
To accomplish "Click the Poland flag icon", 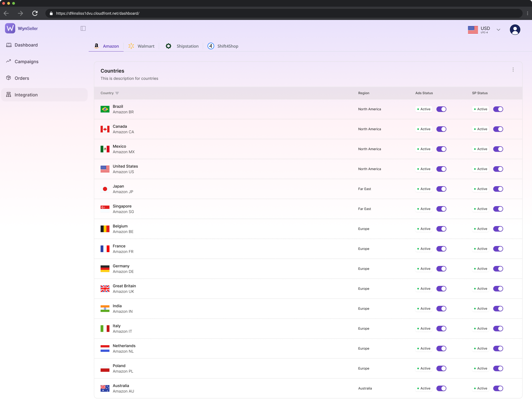I will (x=105, y=368).
